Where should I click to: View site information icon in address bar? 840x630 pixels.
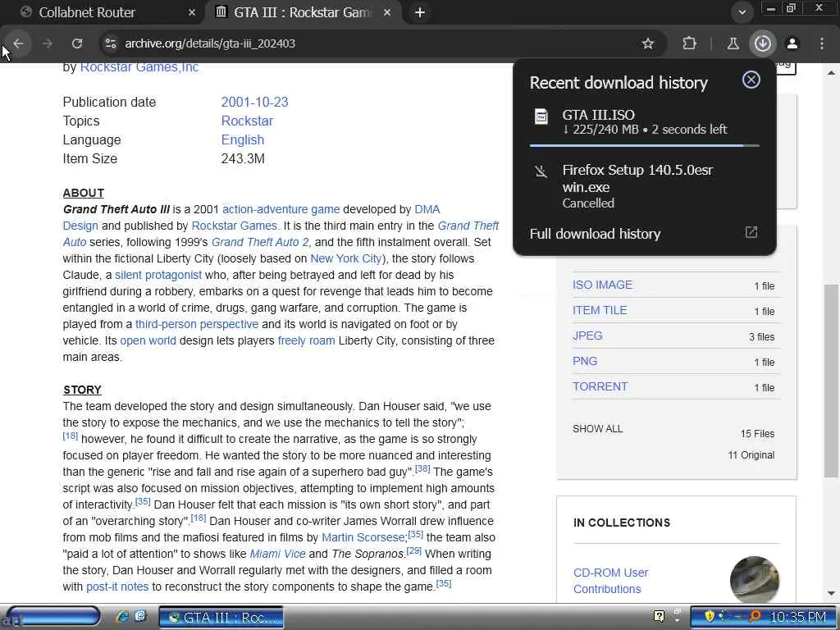pyautogui.click(x=111, y=43)
